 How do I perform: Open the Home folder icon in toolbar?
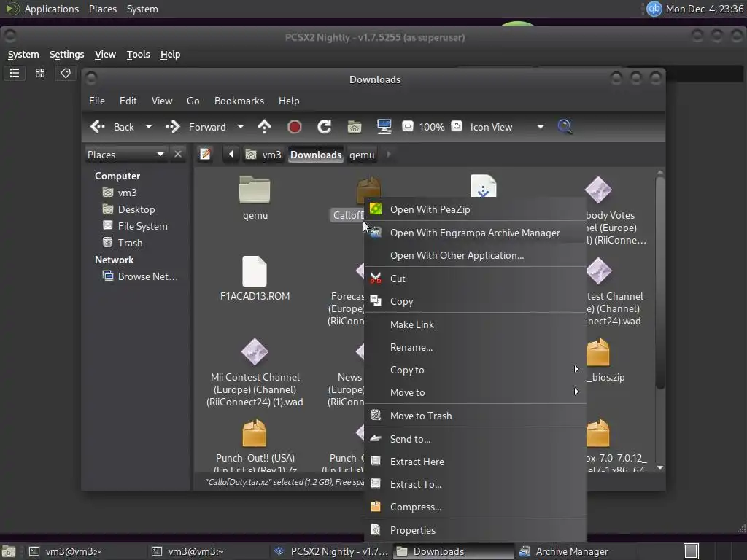(355, 127)
